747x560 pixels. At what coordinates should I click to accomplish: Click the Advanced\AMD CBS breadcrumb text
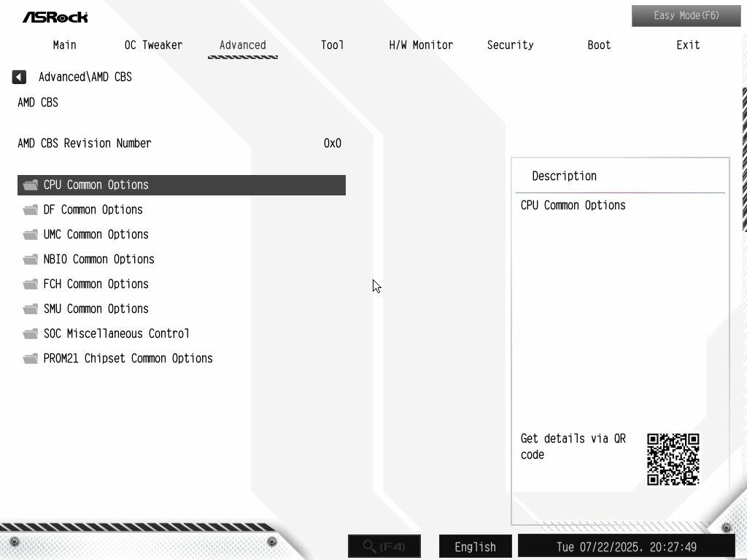[x=85, y=77]
